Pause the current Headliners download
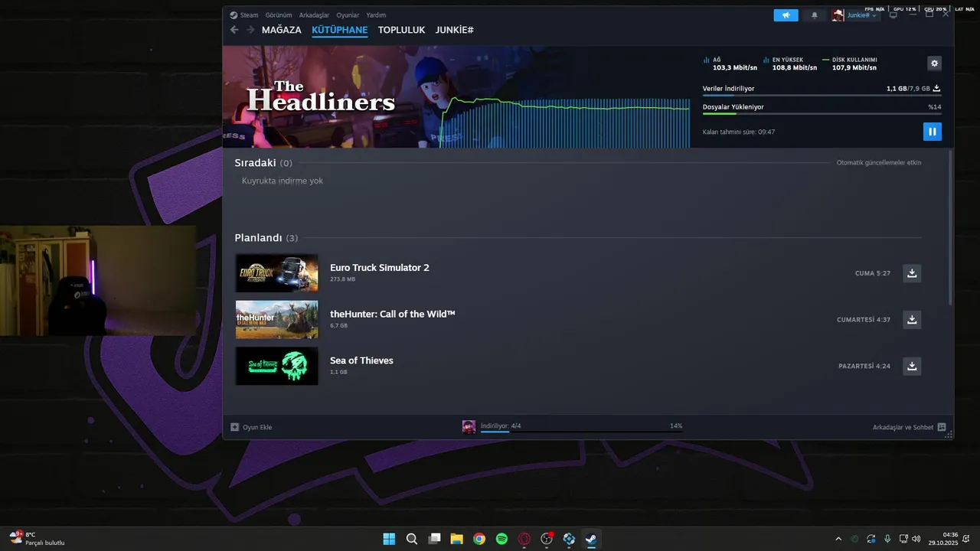980x551 pixels. (x=932, y=132)
